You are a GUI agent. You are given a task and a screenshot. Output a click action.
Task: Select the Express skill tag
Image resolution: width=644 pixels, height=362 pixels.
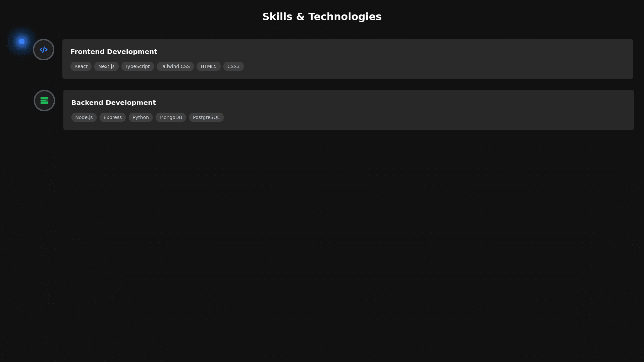(113, 117)
